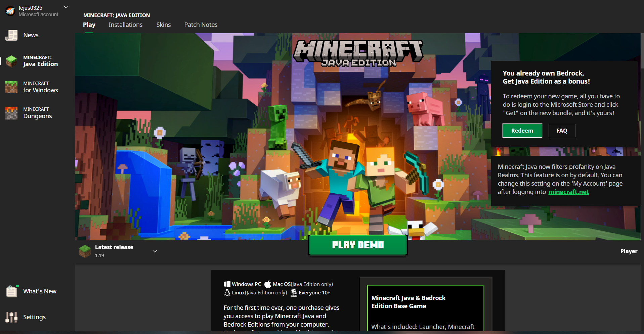This screenshot has height=334, width=644.
Task: Follow the minecraft.net link
Action: pos(568,192)
